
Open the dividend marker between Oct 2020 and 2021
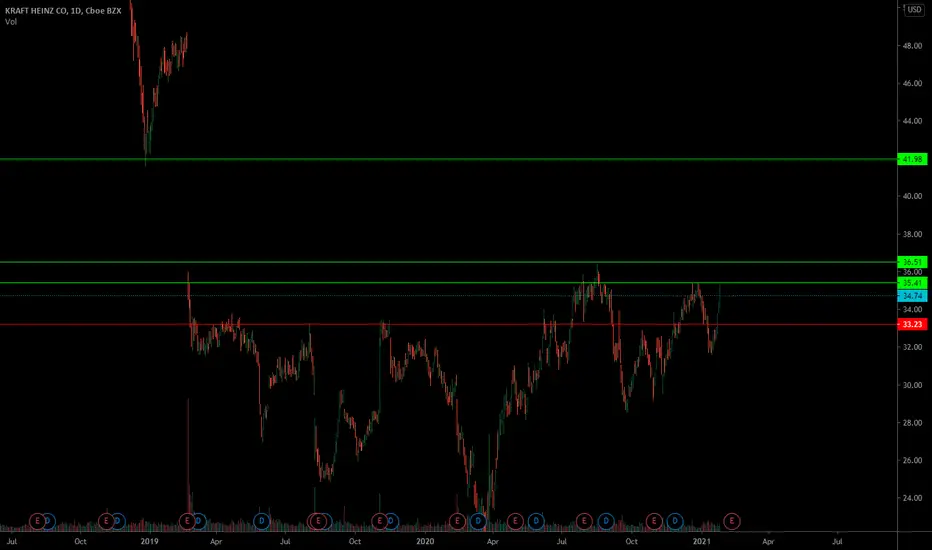675,521
